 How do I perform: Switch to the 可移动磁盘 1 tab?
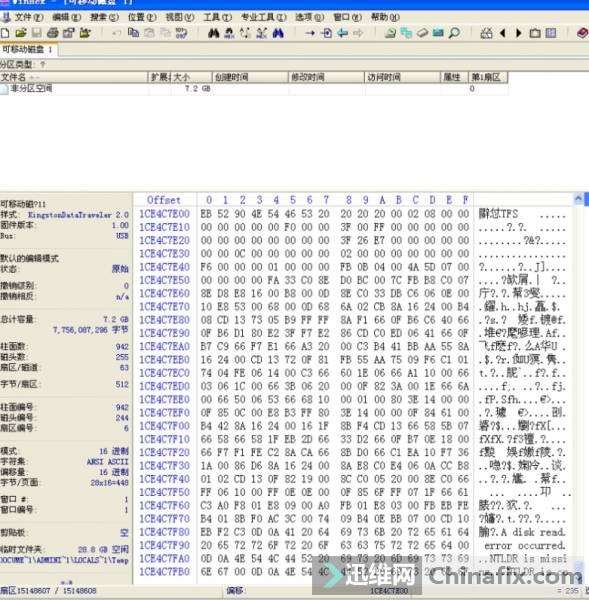coord(28,49)
